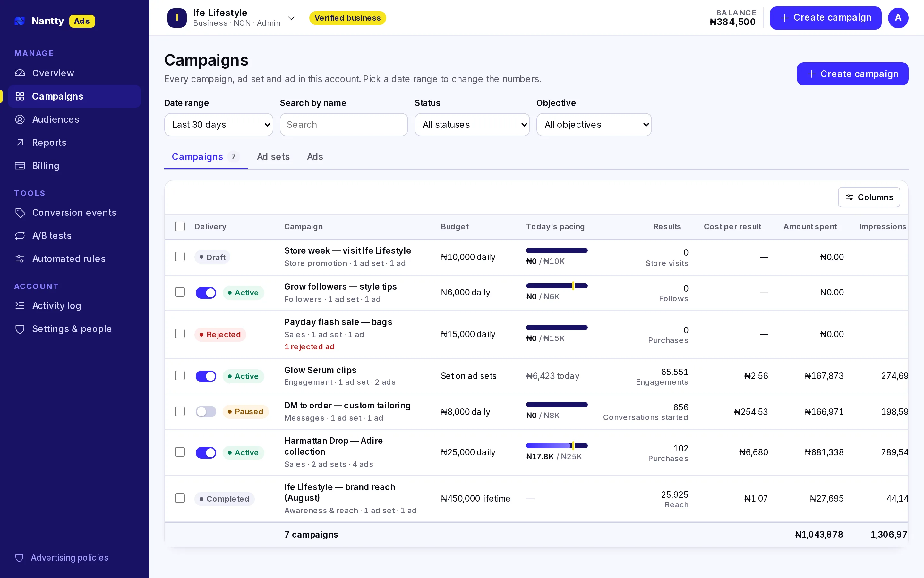Click the header Create campaign button
This screenshot has width=924, height=578.
pyautogui.click(x=826, y=18)
